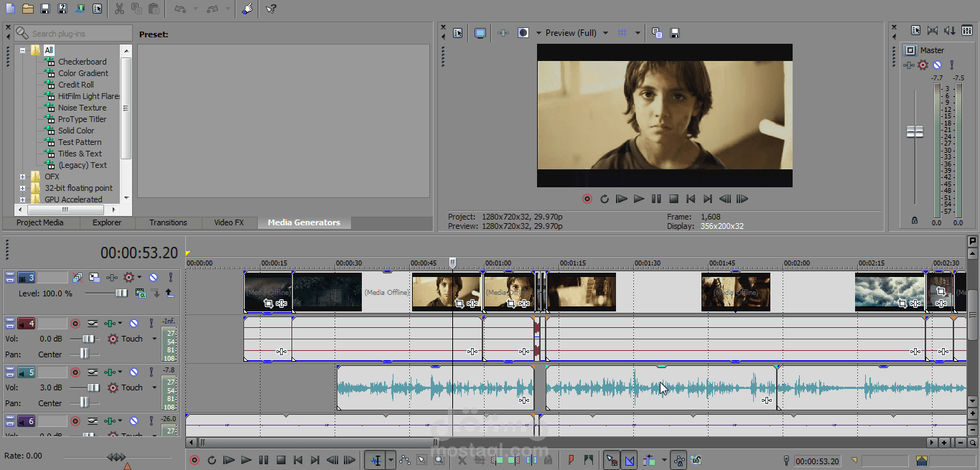This screenshot has width=980, height=470.
Task: Select the Selection Edit tool
Action: click(421, 460)
